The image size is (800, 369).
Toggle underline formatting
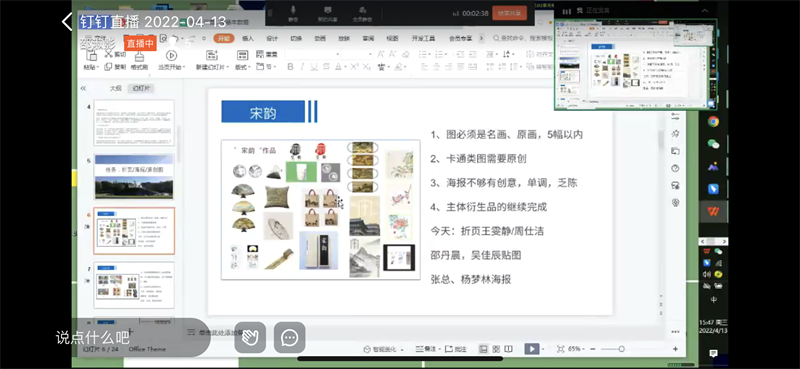point(314,67)
